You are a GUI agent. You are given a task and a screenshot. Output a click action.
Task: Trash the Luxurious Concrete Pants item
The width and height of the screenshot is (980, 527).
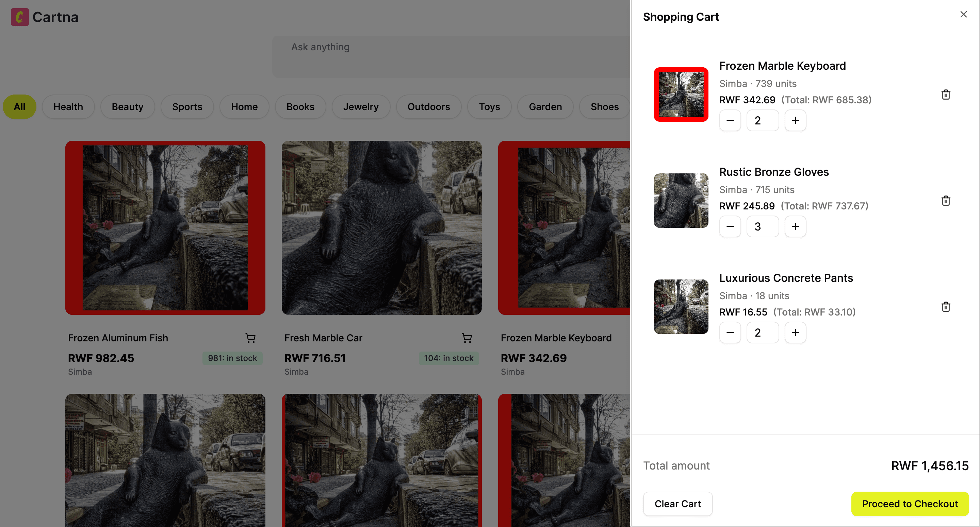pyautogui.click(x=945, y=307)
